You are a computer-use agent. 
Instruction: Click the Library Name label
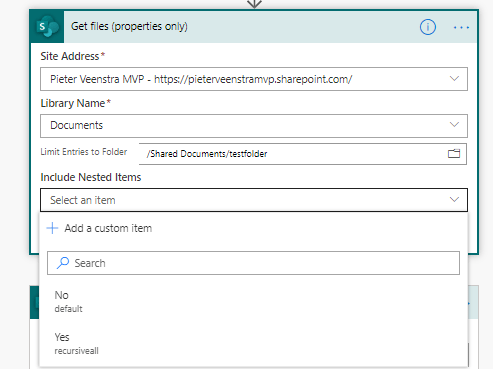pyautogui.click(x=73, y=103)
